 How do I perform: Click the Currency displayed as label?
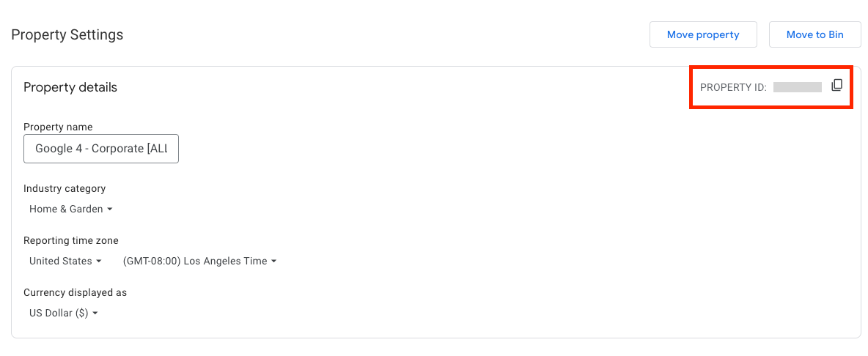pyautogui.click(x=76, y=292)
